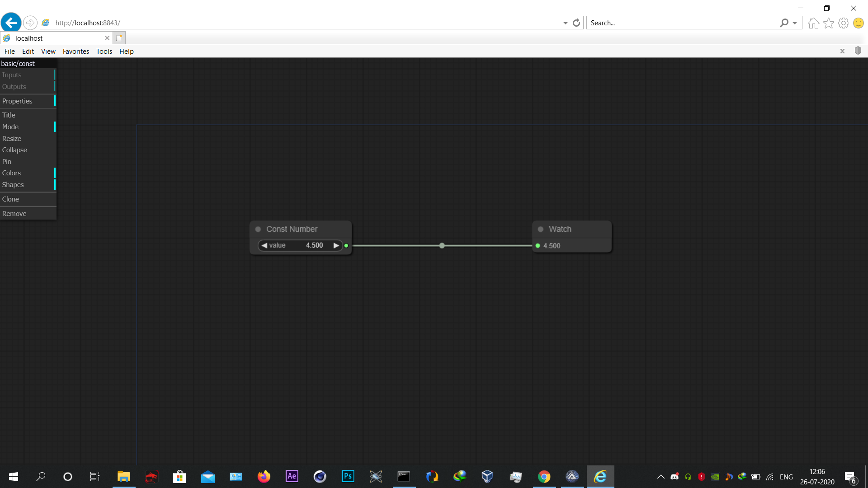Toggle Watch node collapse dot
This screenshot has width=868, height=488.
(x=540, y=230)
